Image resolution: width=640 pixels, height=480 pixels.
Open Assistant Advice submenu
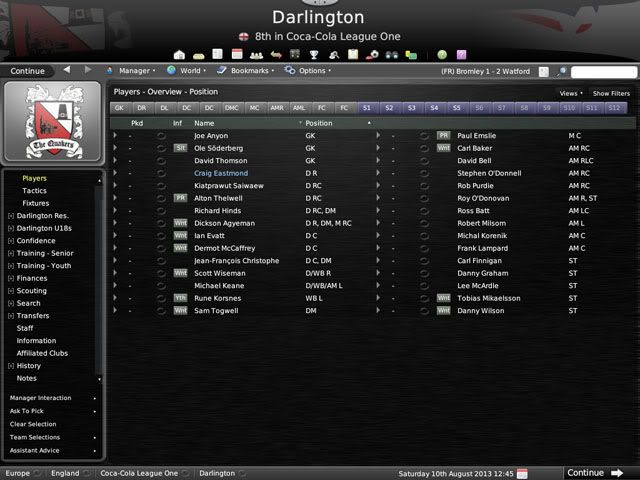tap(52, 451)
